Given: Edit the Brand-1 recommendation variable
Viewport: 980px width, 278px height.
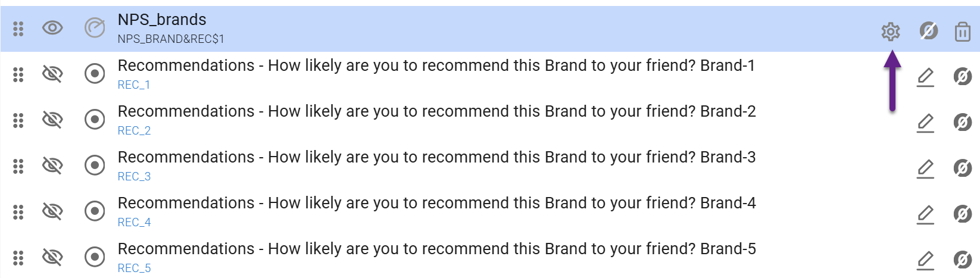Looking at the screenshot, I should click(x=925, y=77).
